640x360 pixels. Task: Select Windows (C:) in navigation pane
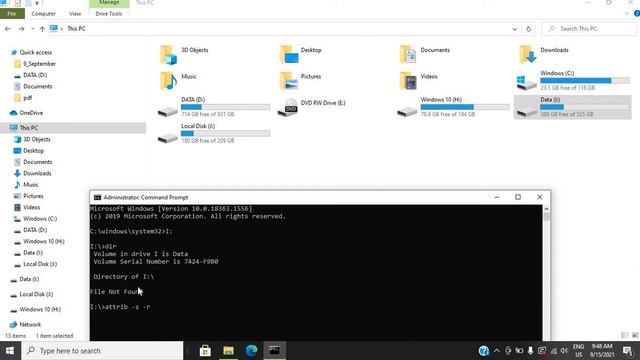[40, 219]
